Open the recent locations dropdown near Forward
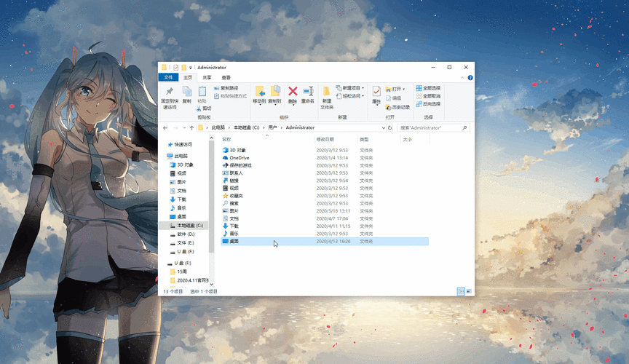Viewport: 629px width, 364px height. tap(184, 127)
